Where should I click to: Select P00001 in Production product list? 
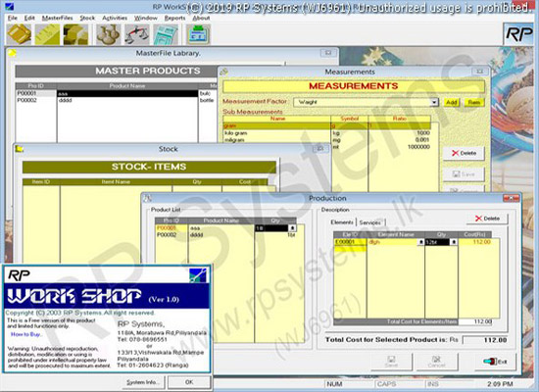point(171,228)
